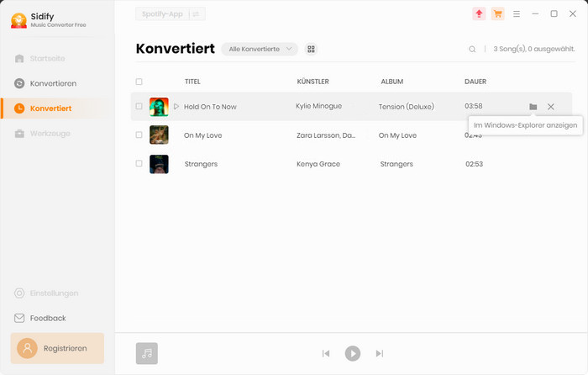The width and height of the screenshot is (588, 375).
Task: Click the Sidify logo icon
Action: (x=18, y=20)
